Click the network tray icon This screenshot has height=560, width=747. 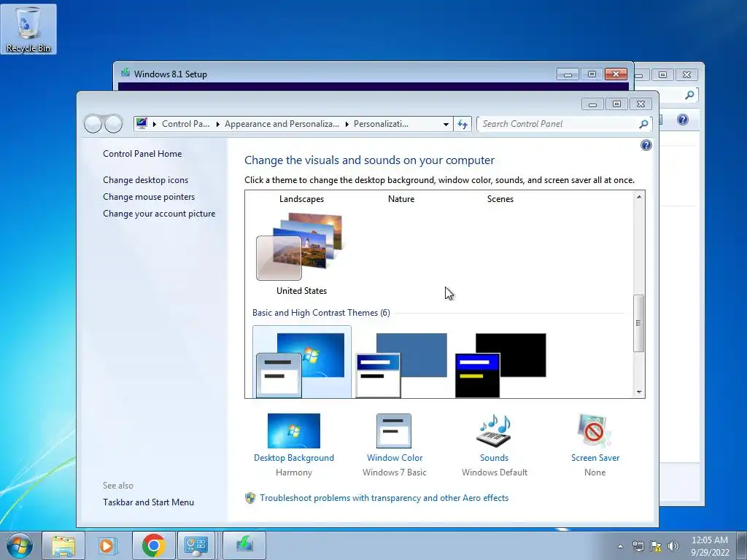pyautogui.click(x=638, y=546)
